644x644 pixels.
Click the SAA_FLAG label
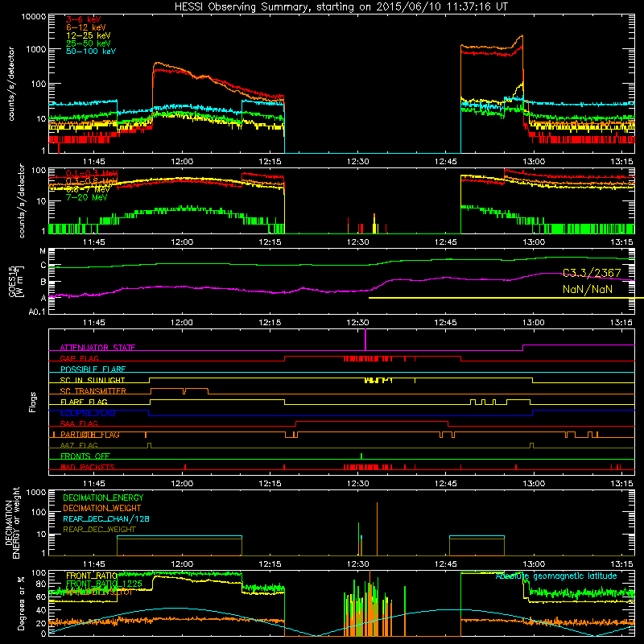[x=79, y=423]
